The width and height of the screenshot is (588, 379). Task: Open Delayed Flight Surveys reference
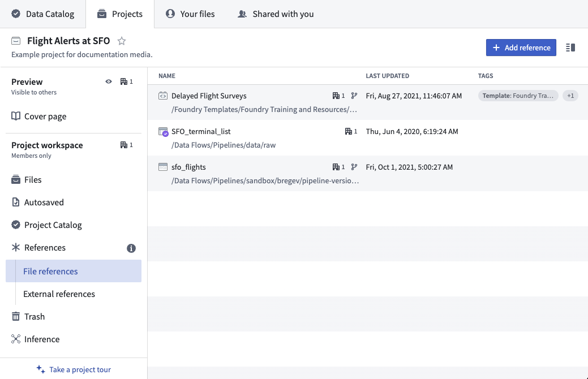[x=209, y=96]
